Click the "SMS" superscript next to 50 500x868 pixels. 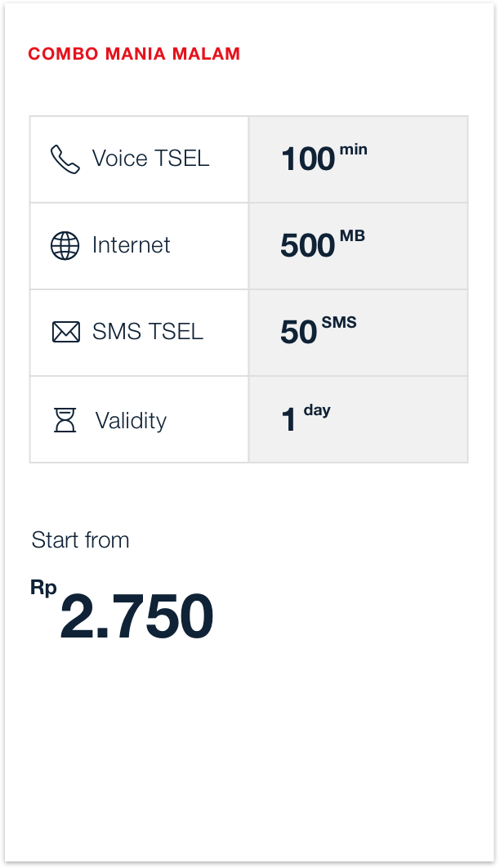[339, 323]
